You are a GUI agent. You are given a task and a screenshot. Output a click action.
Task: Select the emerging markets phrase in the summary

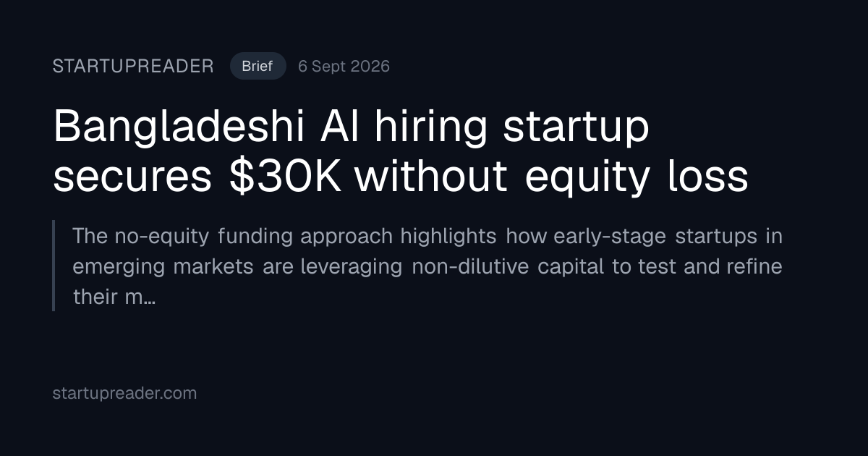pos(163,266)
